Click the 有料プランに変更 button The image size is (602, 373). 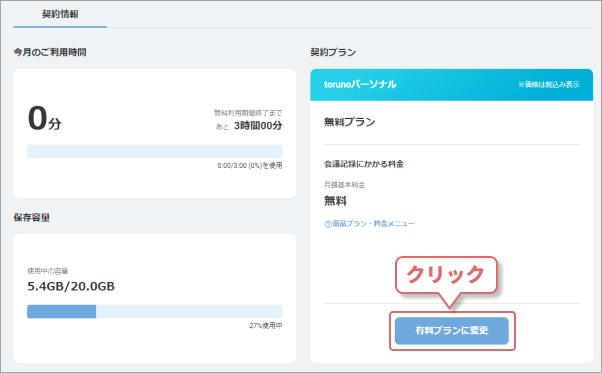452,330
